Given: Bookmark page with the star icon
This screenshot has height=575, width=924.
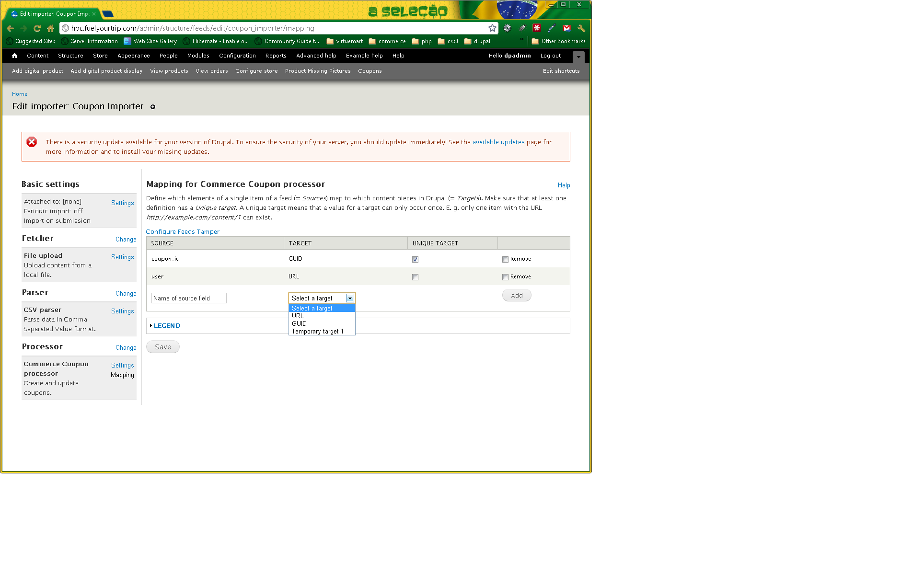Looking at the screenshot, I should coord(492,28).
